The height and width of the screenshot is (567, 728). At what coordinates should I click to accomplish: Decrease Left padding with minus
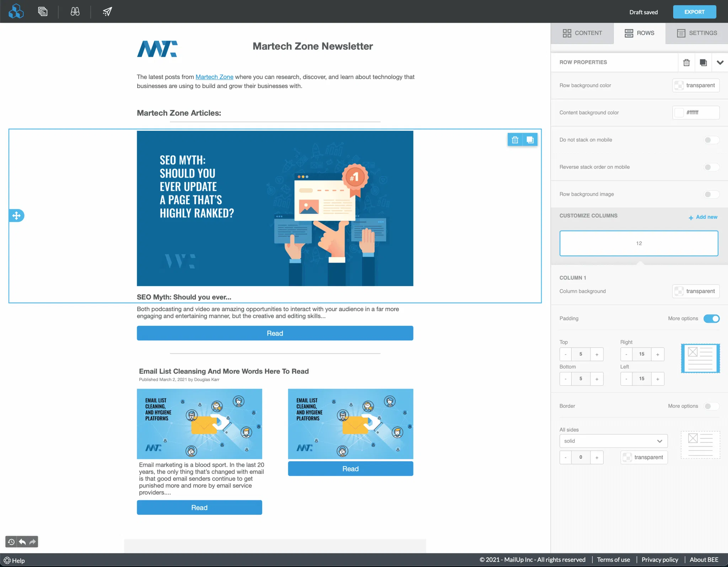tap(626, 379)
